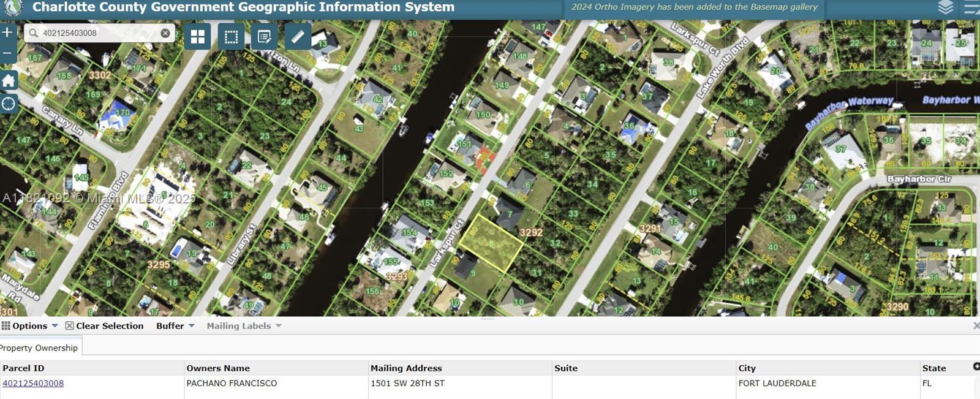Expand the Mailing Labels dropdown
Viewport: 980px width, 399px height.
tap(243, 326)
